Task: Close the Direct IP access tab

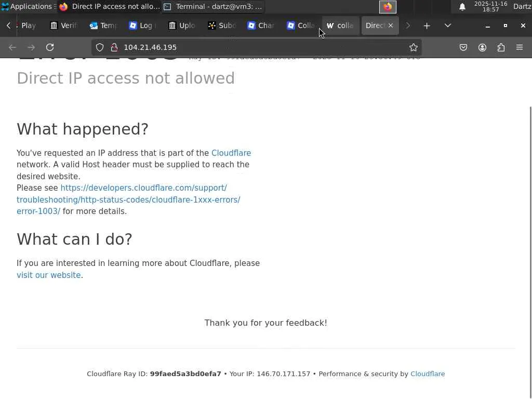Action: coord(391,25)
